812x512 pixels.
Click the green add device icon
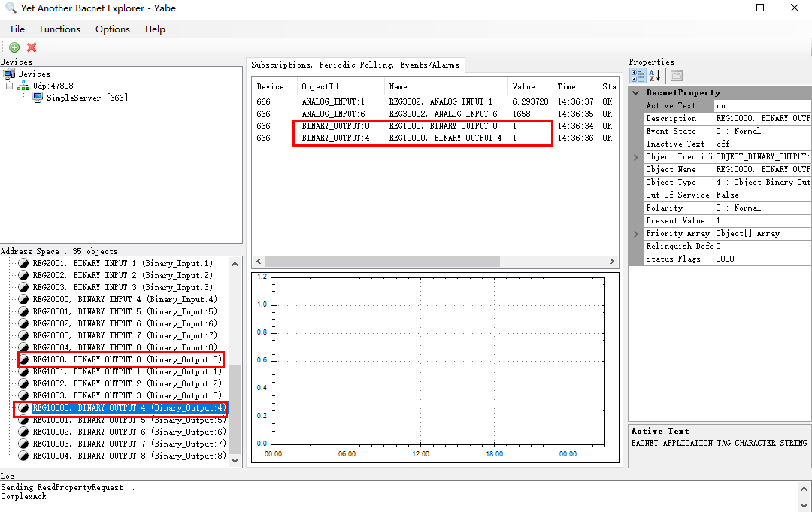(14, 47)
